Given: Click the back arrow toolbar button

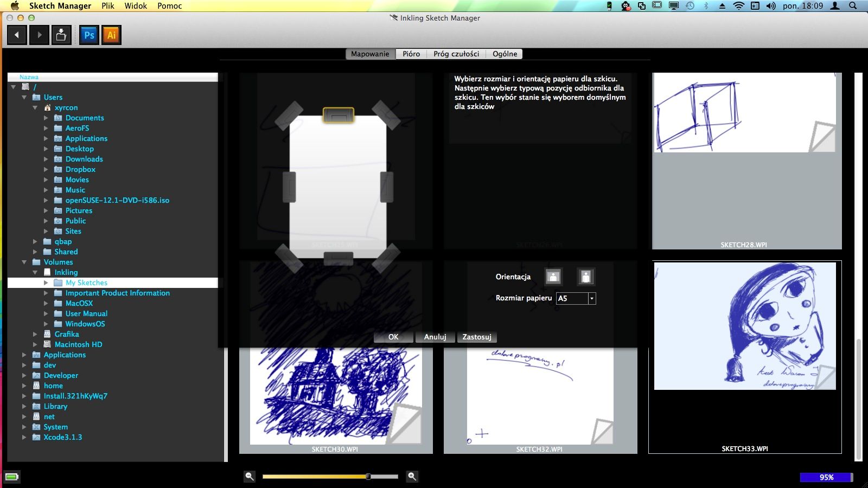Looking at the screenshot, I should tap(17, 35).
